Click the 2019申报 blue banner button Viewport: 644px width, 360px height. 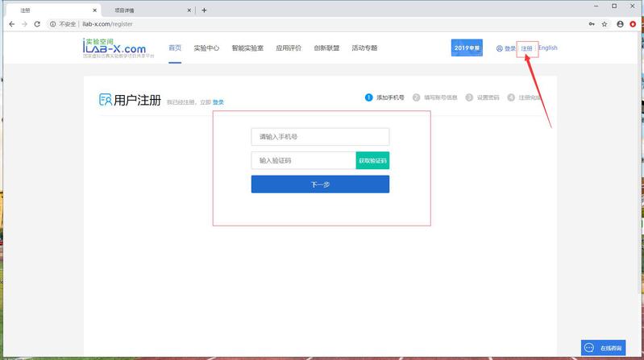466,48
